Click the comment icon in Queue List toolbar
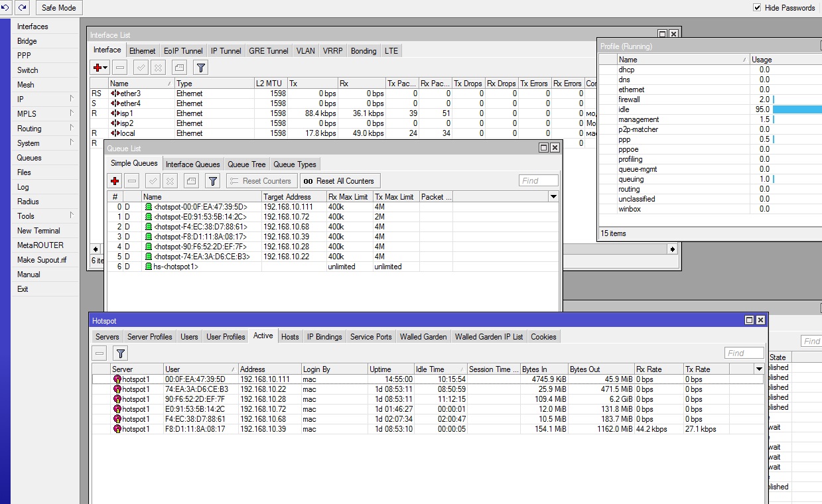 pos(191,181)
